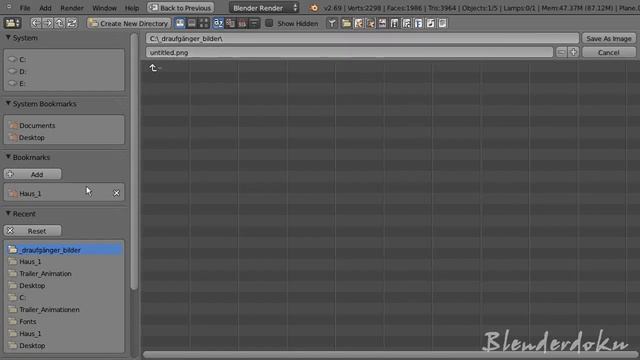
Task: Open the Add menu
Action: point(45,8)
